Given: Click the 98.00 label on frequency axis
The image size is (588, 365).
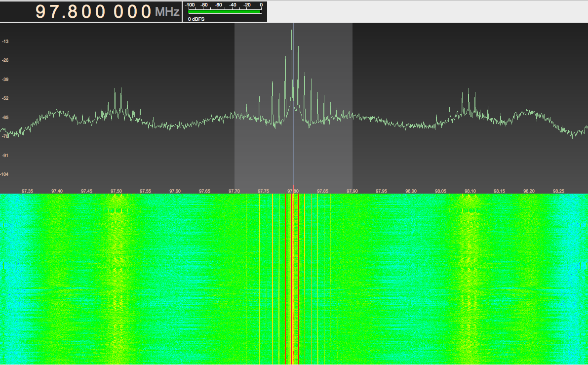Looking at the screenshot, I should pos(411,191).
